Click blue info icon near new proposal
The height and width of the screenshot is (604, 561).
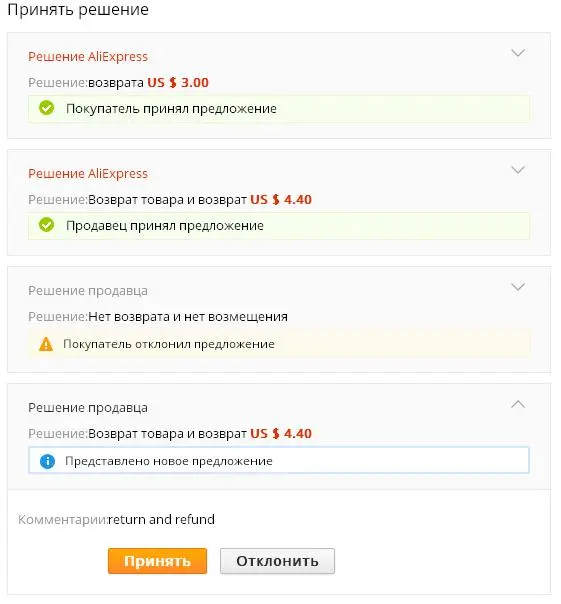(47, 461)
